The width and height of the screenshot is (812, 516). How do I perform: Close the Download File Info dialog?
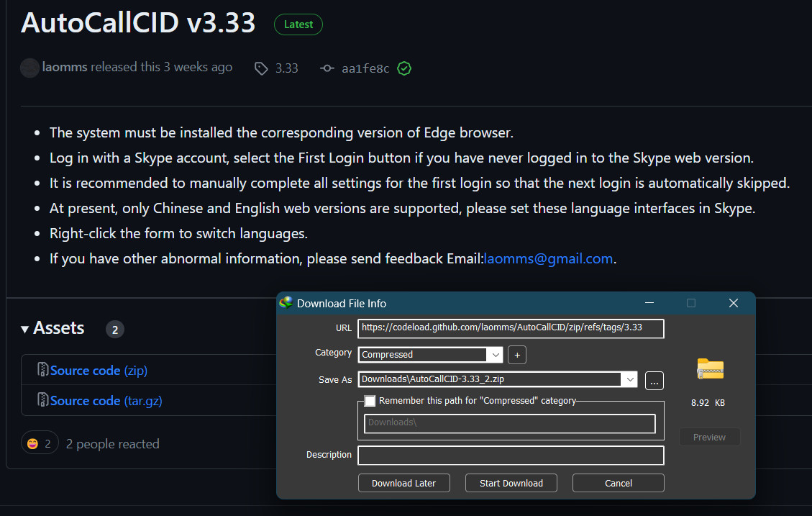click(734, 302)
